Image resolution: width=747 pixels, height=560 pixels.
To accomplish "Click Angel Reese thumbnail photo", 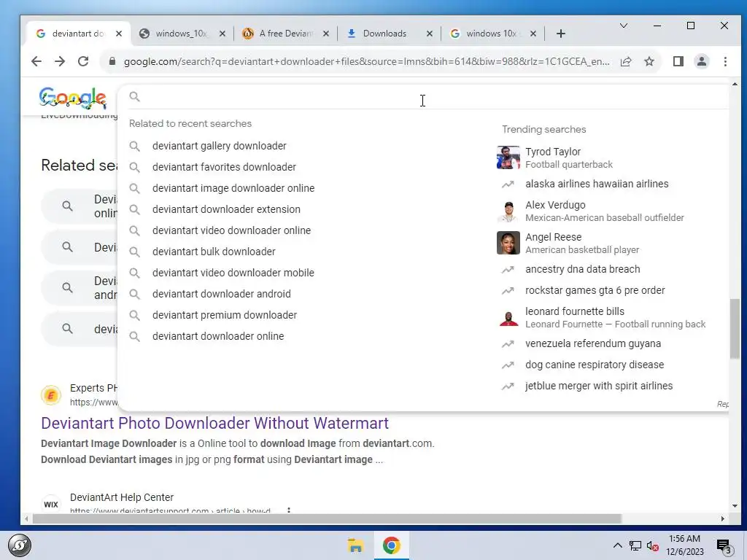I will tap(508, 243).
